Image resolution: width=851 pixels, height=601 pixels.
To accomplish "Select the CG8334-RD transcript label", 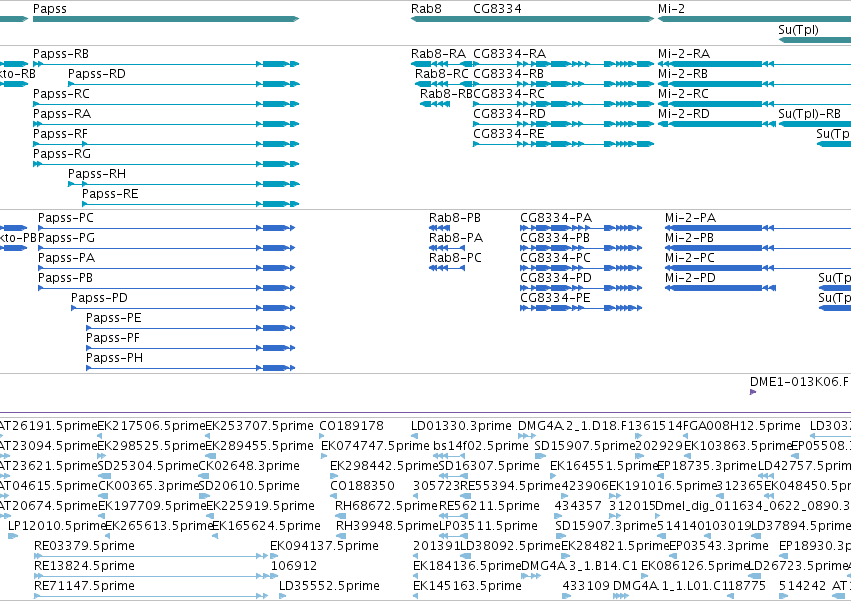I will 509,114.
